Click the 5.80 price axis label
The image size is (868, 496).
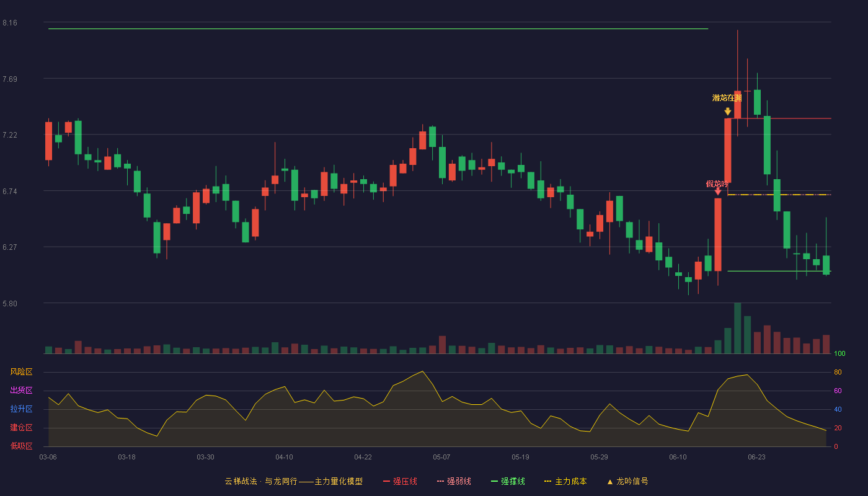pyautogui.click(x=10, y=304)
